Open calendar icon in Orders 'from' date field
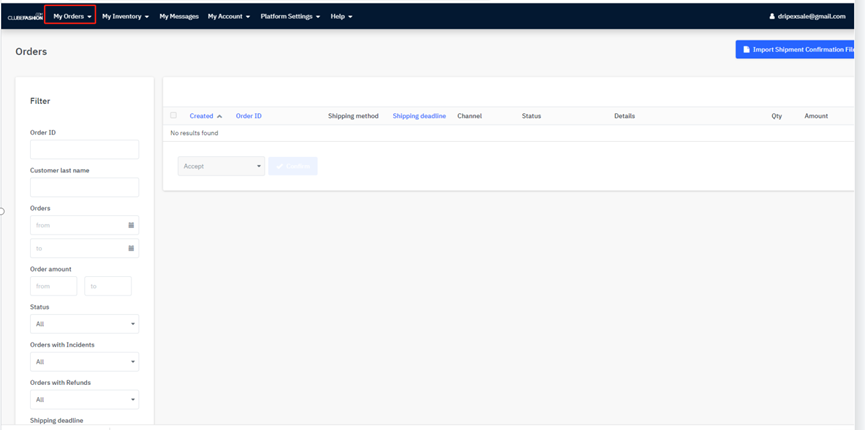865x430 pixels. coord(131,225)
